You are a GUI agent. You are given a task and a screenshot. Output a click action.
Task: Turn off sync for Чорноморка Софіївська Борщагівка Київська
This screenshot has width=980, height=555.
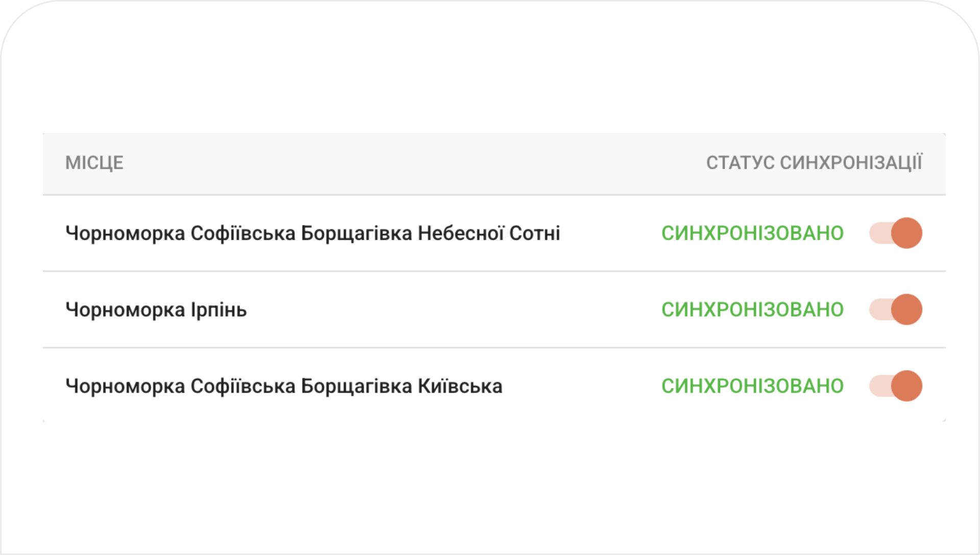click(896, 386)
